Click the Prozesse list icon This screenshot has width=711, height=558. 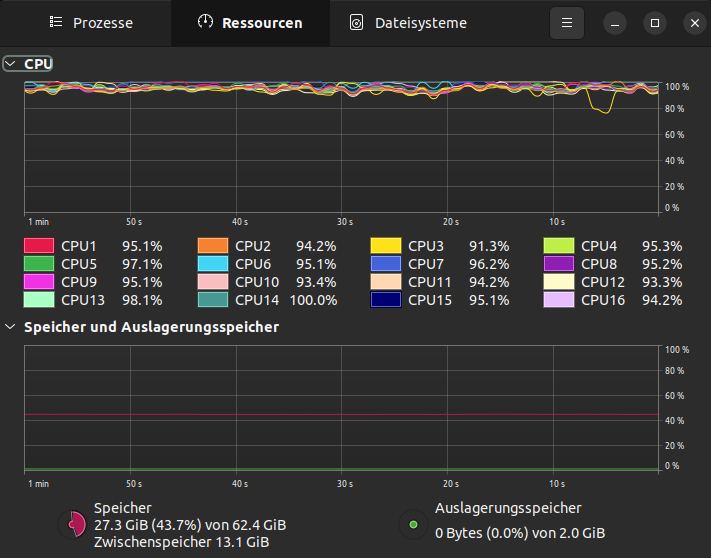(x=56, y=22)
